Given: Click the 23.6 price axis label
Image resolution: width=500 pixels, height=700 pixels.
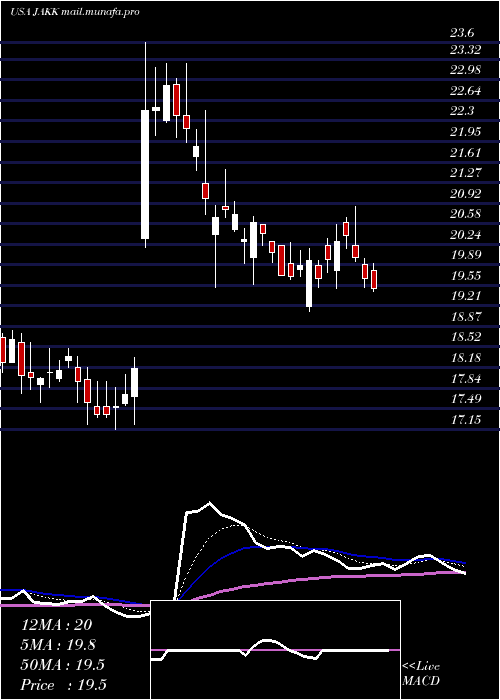Looking at the screenshot, I should click(462, 33).
